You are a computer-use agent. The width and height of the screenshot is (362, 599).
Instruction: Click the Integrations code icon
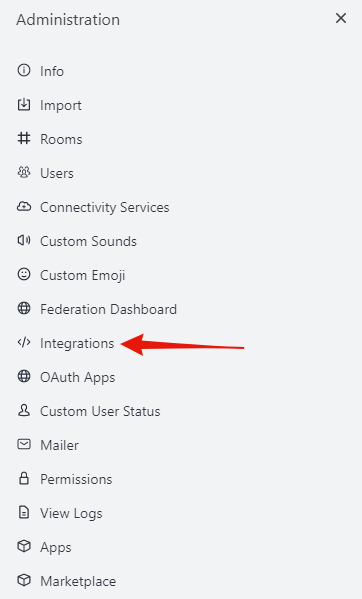(x=24, y=343)
